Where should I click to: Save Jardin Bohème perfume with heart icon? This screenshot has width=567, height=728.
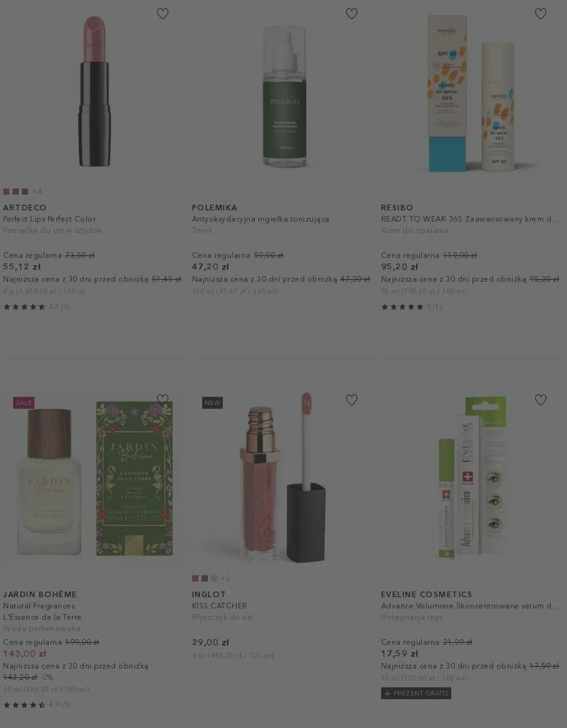[x=162, y=400]
